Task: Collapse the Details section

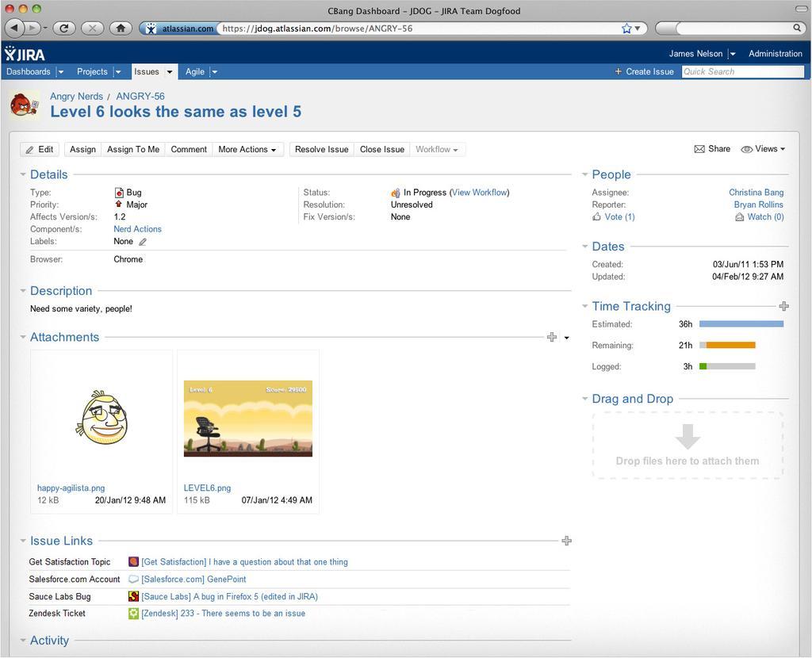Action: point(23,174)
